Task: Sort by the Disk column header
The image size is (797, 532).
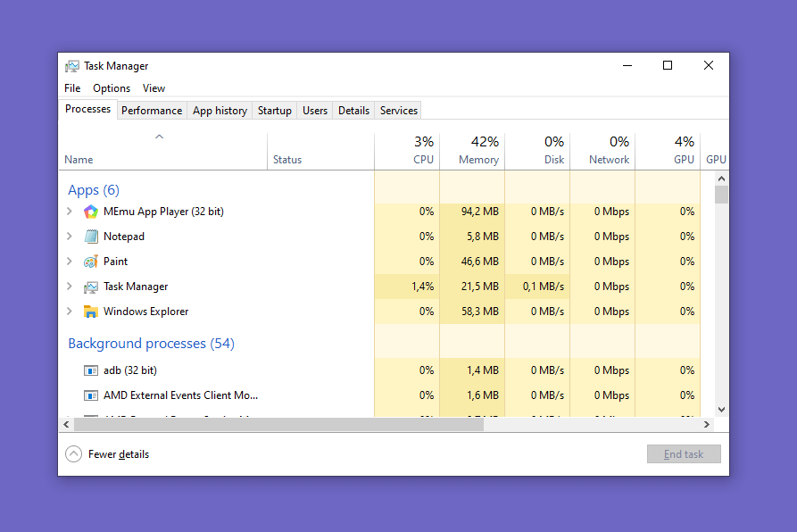Action: pos(537,151)
